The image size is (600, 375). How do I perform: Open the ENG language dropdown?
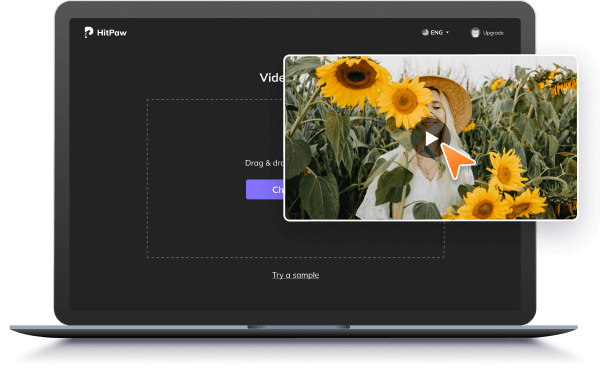[436, 33]
